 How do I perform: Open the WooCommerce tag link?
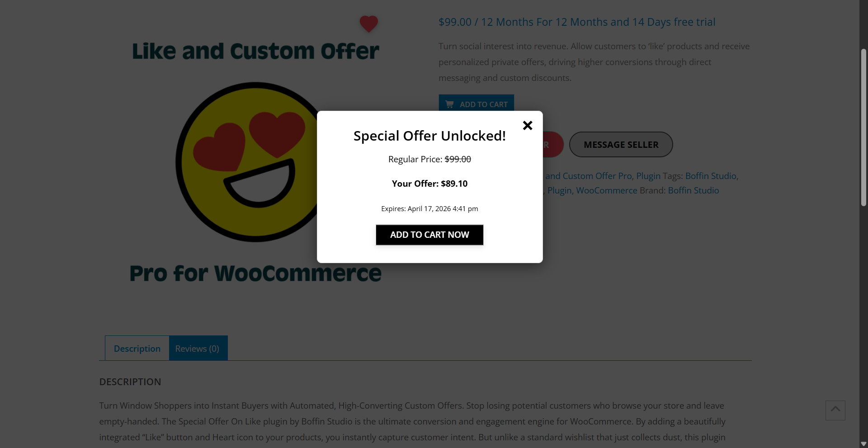coord(607,190)
